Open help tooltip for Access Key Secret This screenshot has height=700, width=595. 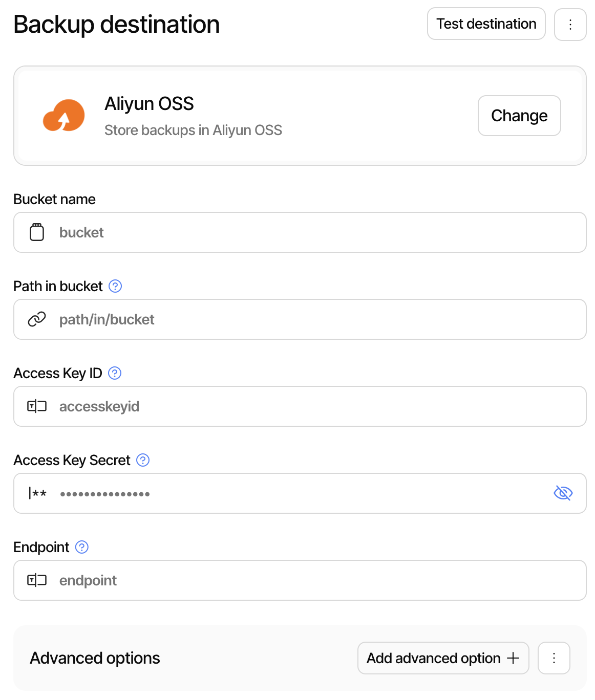click(x=142, y=460)
